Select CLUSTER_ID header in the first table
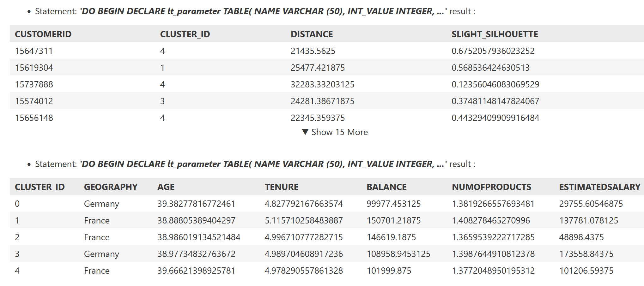644x286 pixels. point(185,34)
